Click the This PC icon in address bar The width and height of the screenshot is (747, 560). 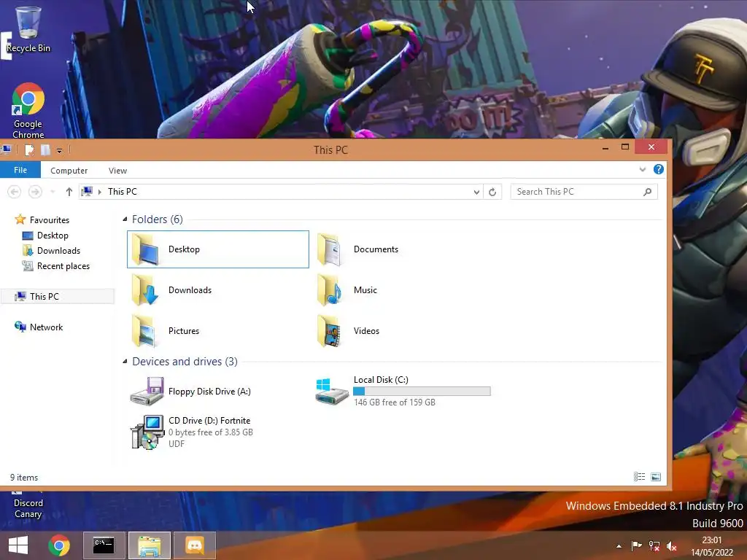point(88,192)
